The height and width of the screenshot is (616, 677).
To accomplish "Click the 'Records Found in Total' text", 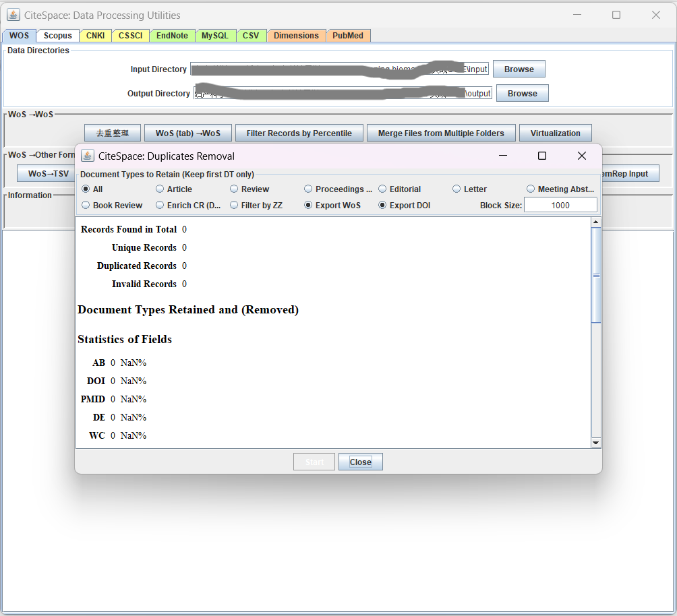I will pos(129,229).
